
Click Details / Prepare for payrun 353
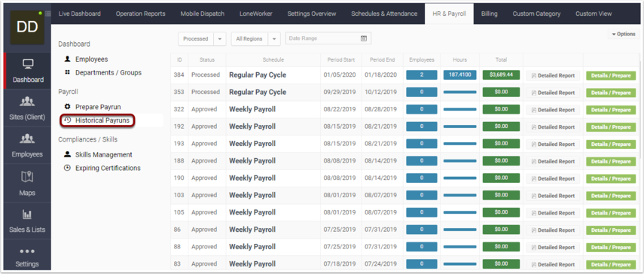coord(611,93)
